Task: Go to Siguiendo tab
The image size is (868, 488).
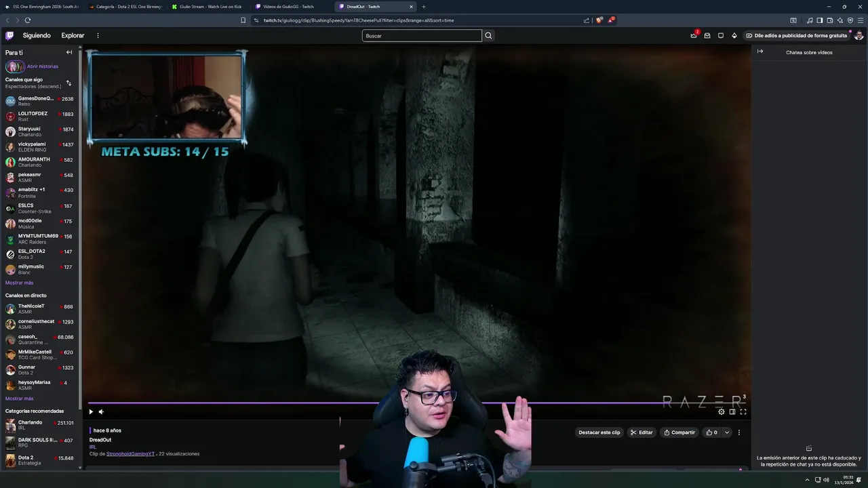Action: 37,35
